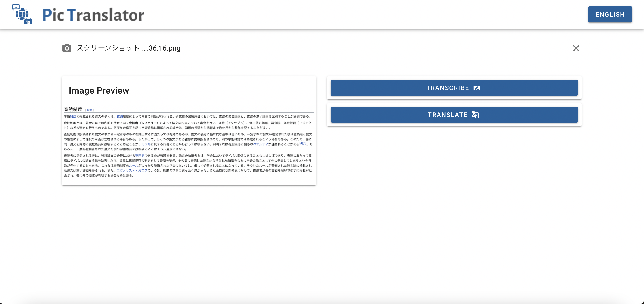Click the image-edit icon on Transcribe button
Screen dimensions: 644x304
click(477, 88)
